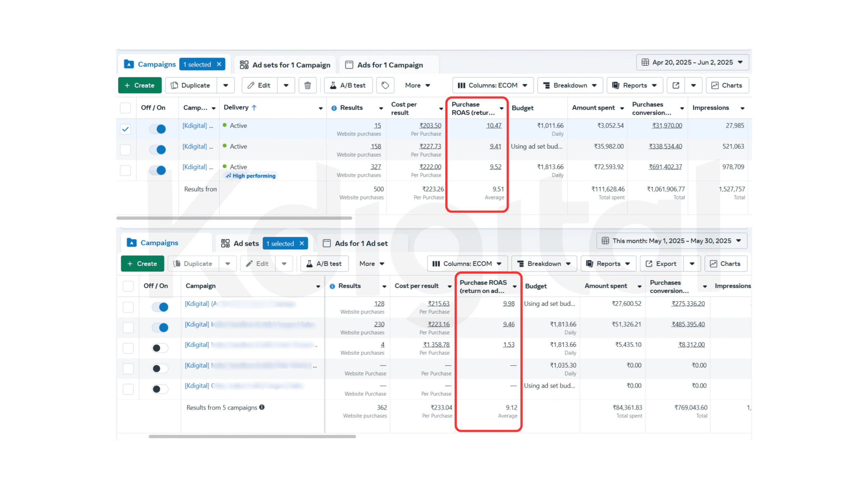Switch to Ad sets for 1 Campaign tab
Viewport: 868px width, 488px height.
tap(285, 65)
